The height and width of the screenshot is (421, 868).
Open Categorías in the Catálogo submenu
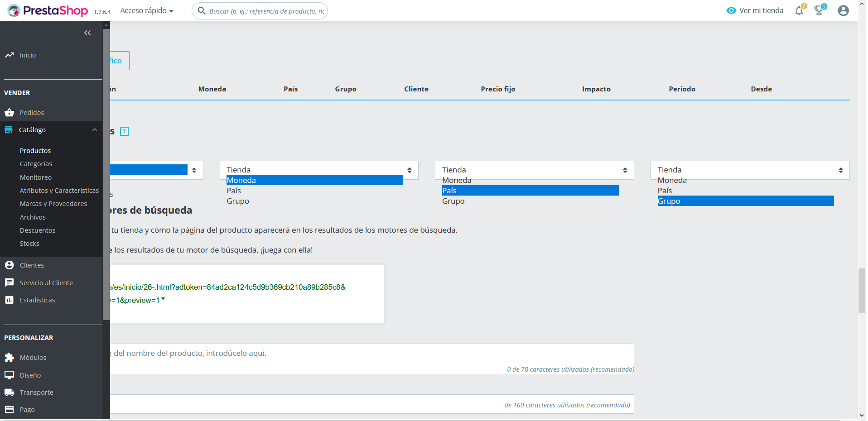[x=36, y=164]
